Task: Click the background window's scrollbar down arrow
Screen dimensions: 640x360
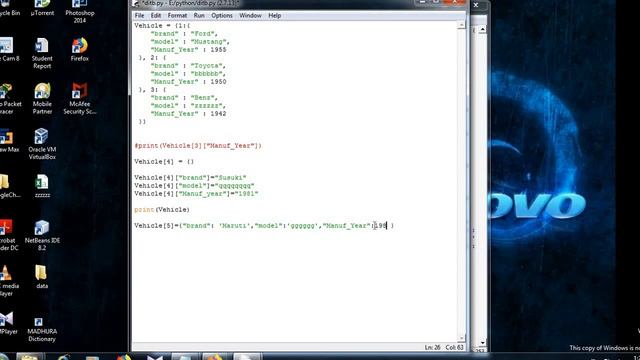Action: pyautogui.click(x=482, y=342)
